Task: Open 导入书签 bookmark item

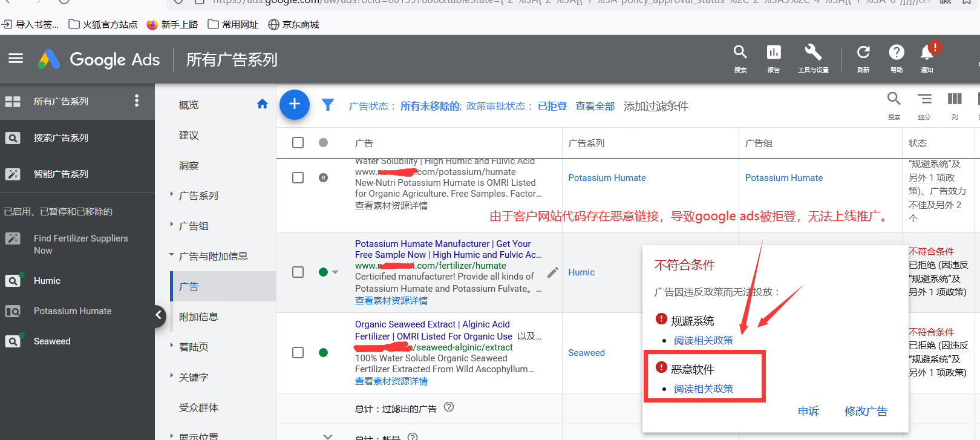Action: click(x=30, y=24)
